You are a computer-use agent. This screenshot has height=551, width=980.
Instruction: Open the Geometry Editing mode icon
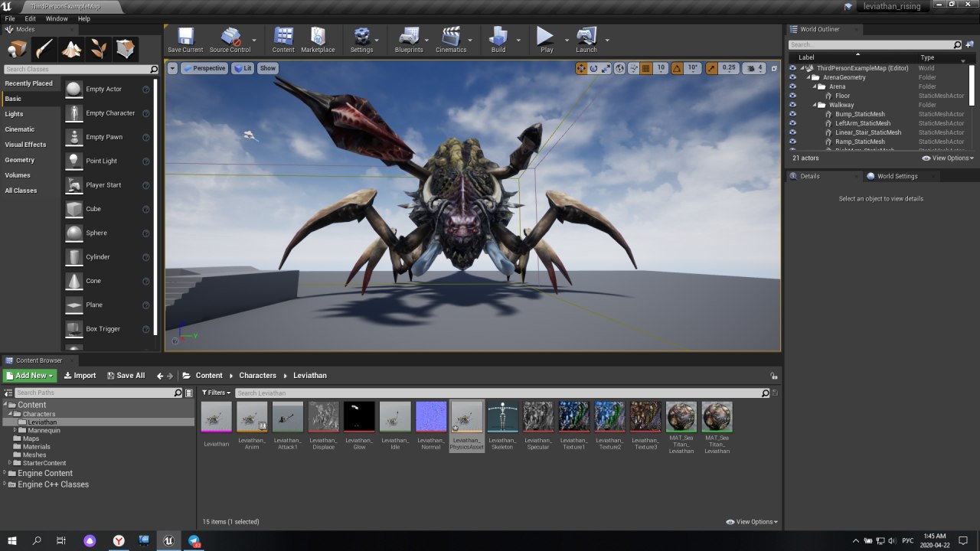point(126,50)
